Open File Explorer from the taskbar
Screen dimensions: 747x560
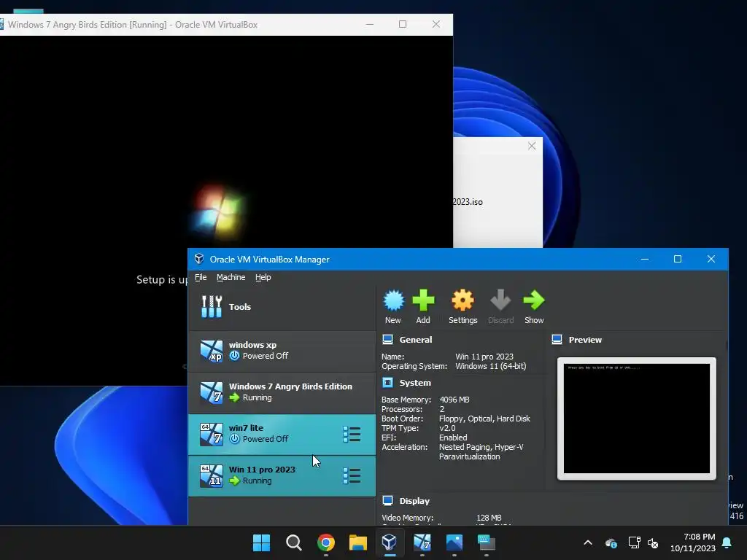tap(357, 542)
